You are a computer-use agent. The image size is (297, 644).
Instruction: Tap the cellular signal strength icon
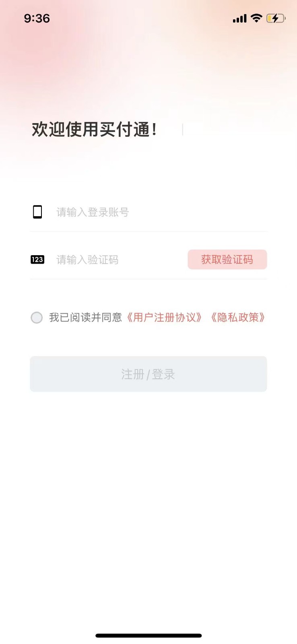[239, 19]
